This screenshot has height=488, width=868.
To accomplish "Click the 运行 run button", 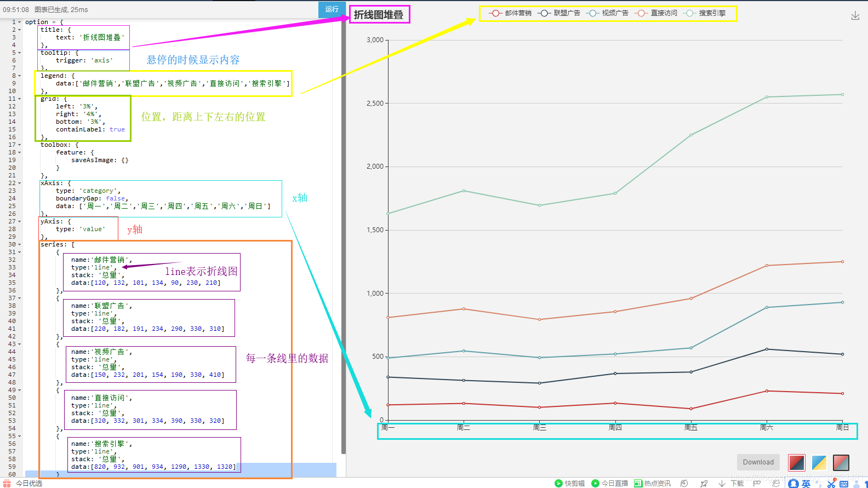I will tap(332, 9).
